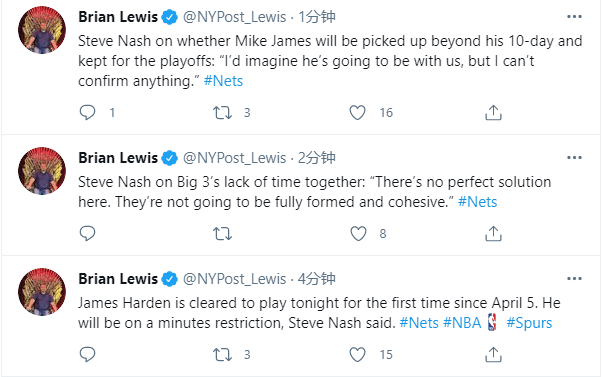Open @NYPost_Lewis handle on second tweet
The width and height of the screenshot is (603, 377).
pos(234,158)
